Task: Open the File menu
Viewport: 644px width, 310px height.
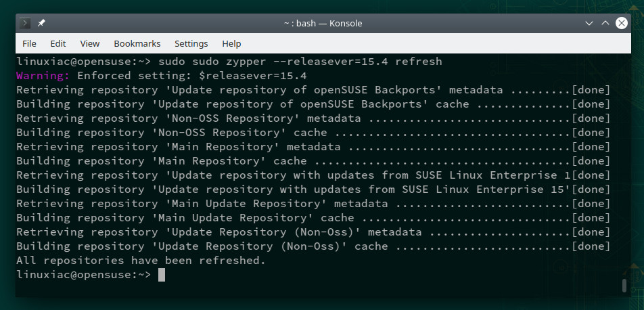Action: [x=29, y=43]
